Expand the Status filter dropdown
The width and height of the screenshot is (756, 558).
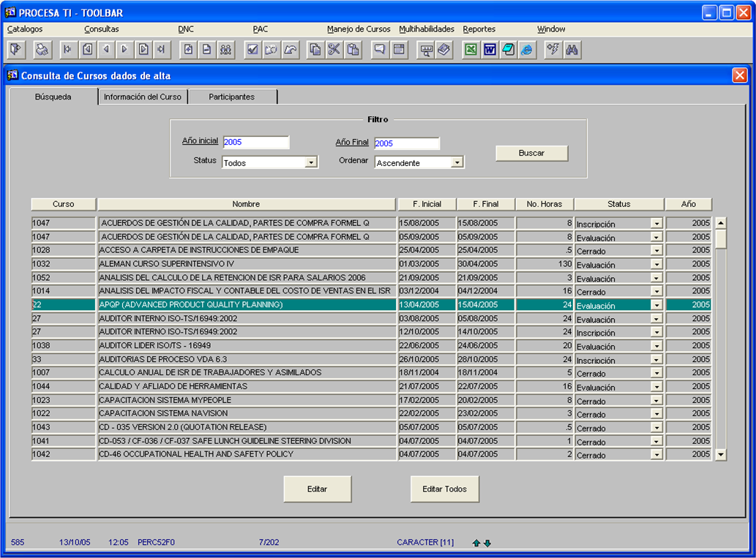(x=311, y=163)
